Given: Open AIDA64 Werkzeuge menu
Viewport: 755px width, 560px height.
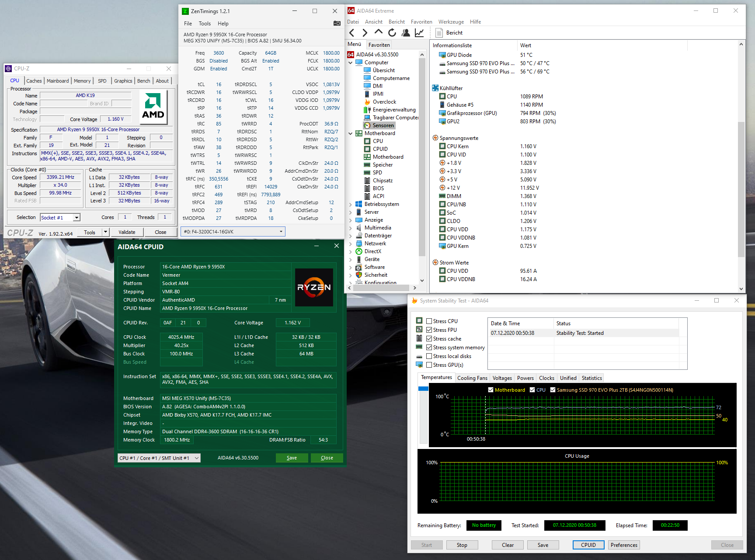Looking at the screenshot, I should (451, 22).
